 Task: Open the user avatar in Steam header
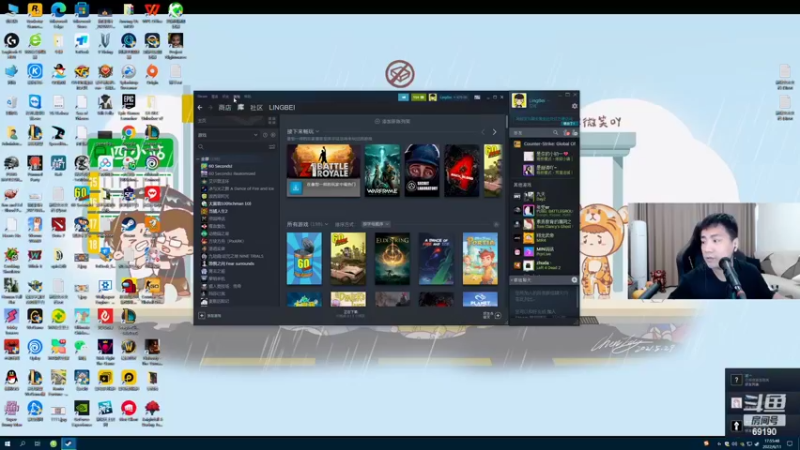point(433,97)
